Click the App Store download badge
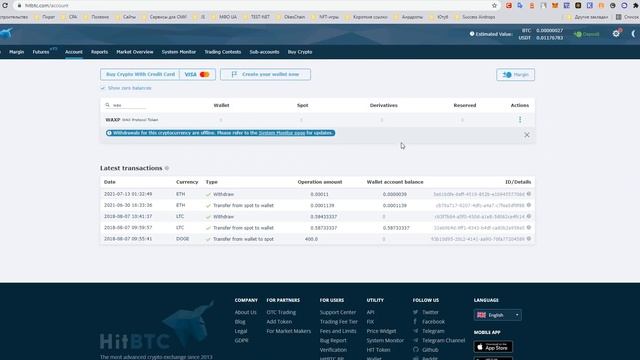 tap(493, 347)
